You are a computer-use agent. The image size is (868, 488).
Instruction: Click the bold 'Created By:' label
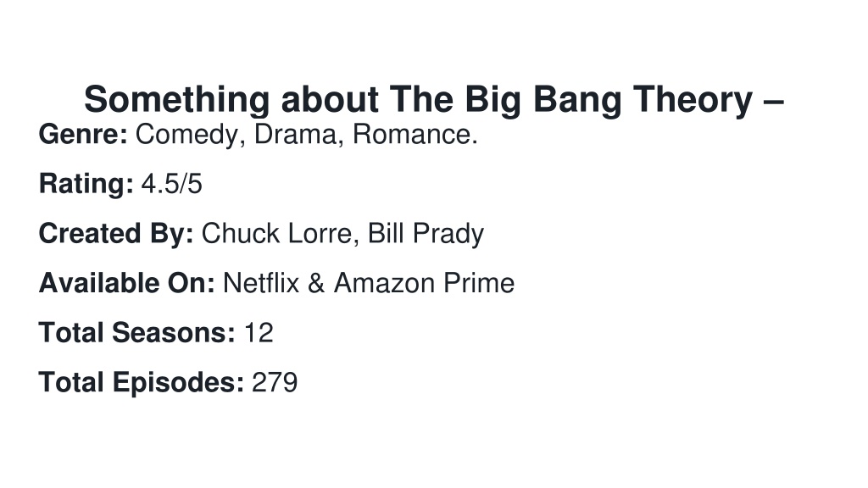tap(115, 234)
